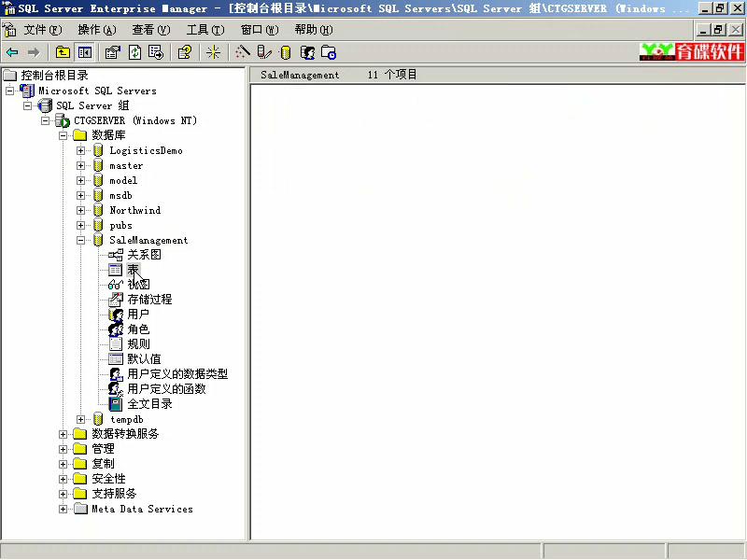Click the Refresh toolbar icon
The image size is (747, 560).
[x=134, y=52]
